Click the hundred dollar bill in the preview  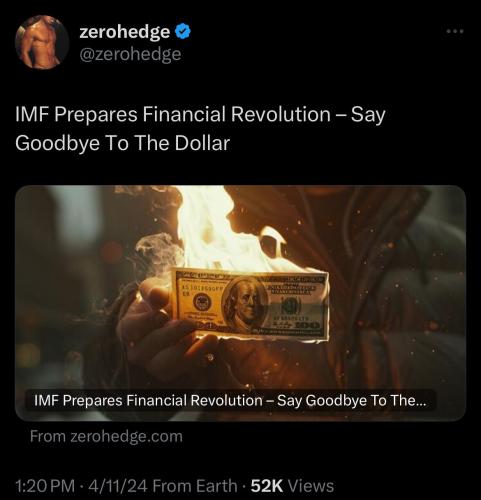(250, 305)
